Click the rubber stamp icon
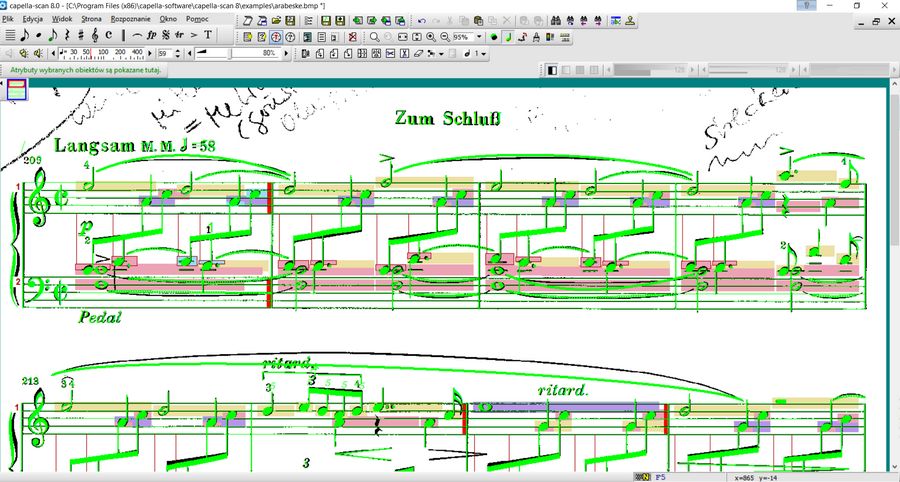The image size is (900, 482). click(x=630, y=21)
